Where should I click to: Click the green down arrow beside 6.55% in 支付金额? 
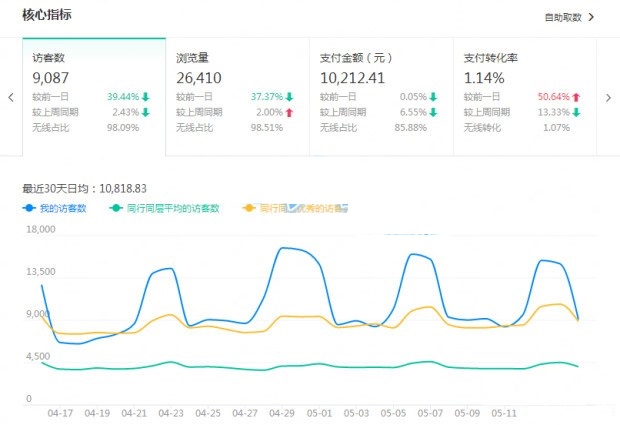coord(433,111)
